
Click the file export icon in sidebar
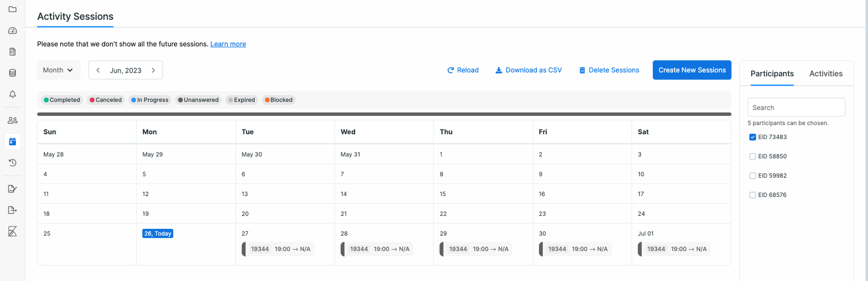click(12, 210)
